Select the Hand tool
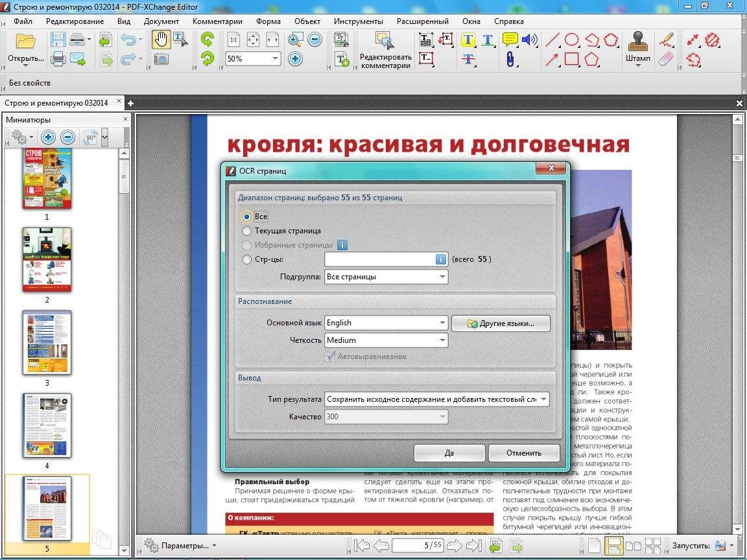747x560 pixels. tap(161, 40)
